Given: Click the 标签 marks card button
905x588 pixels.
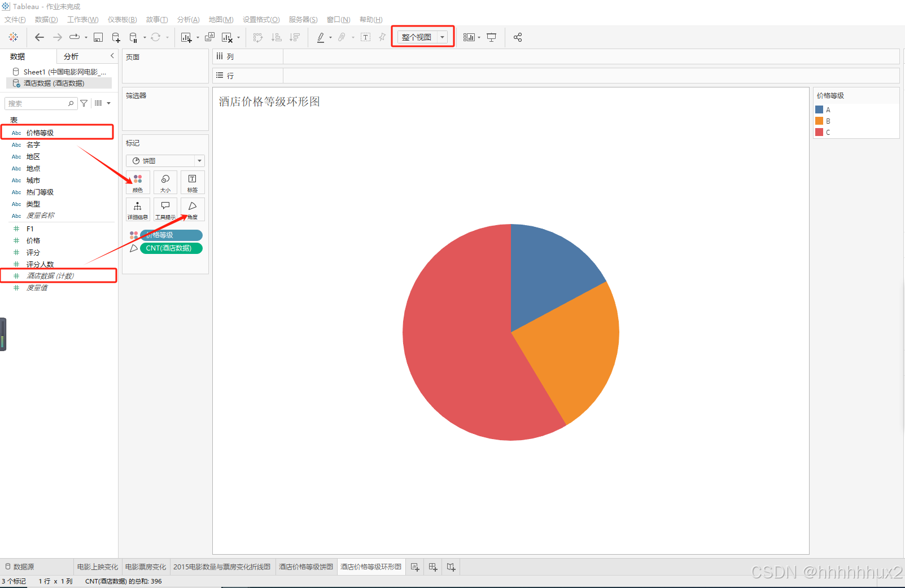Looking at the screenshot, I should pyautogui.click(x=193, y=183).
